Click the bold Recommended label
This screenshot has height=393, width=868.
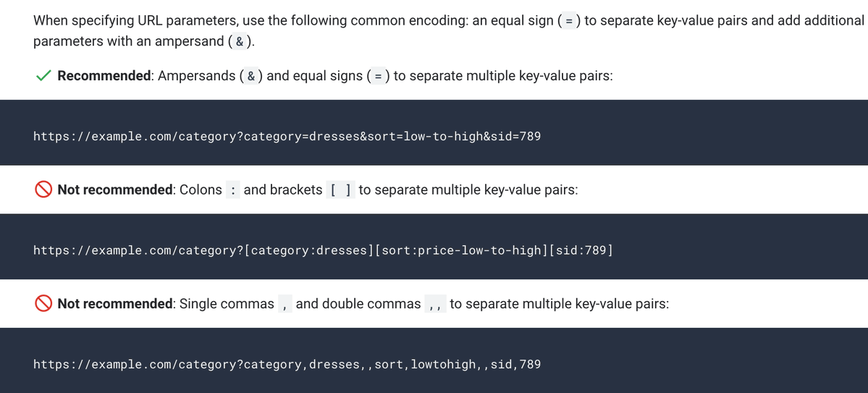104,76
